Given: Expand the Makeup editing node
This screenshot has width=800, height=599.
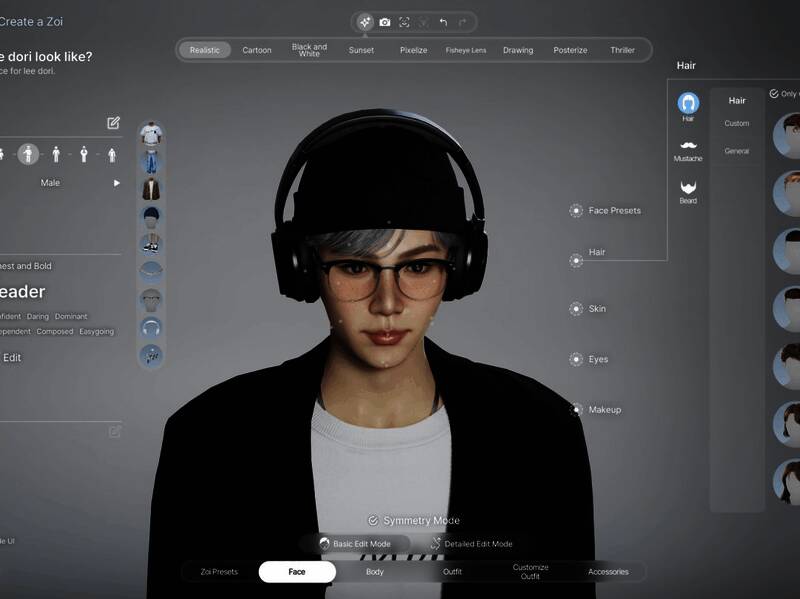Looking at the screenshot, I should point(576,410).
